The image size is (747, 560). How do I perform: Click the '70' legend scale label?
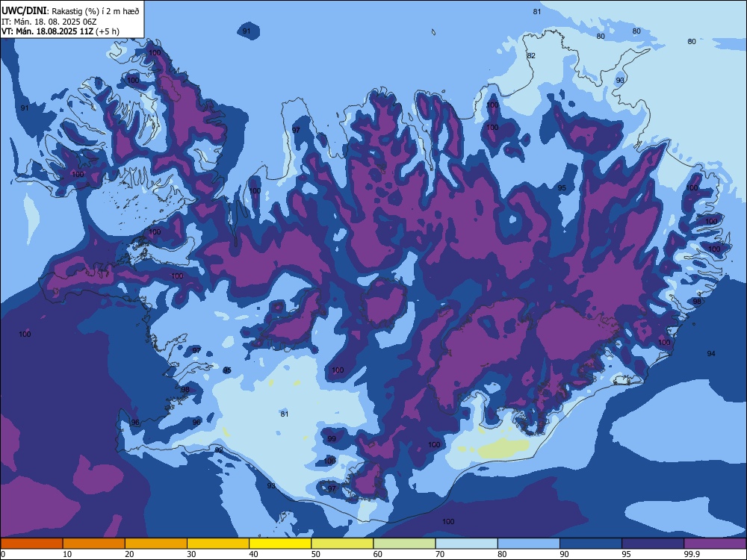tap(440, 554)
